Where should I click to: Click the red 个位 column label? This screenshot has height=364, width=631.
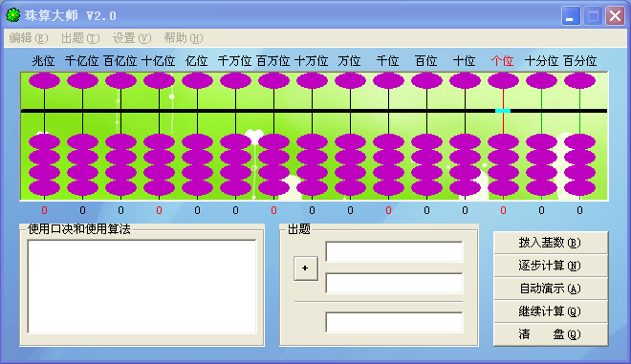503,61
